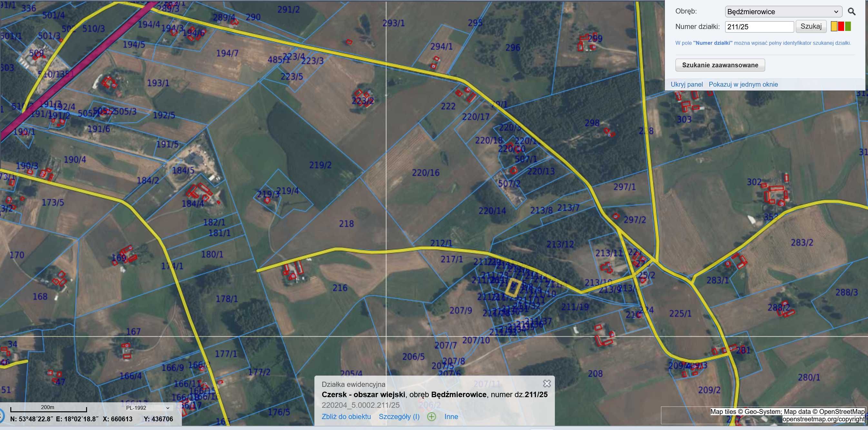Click parcel label 220/17 on map
Image resolution: width=868 pixels, height=430 pixels.
[x=476, y=117]
